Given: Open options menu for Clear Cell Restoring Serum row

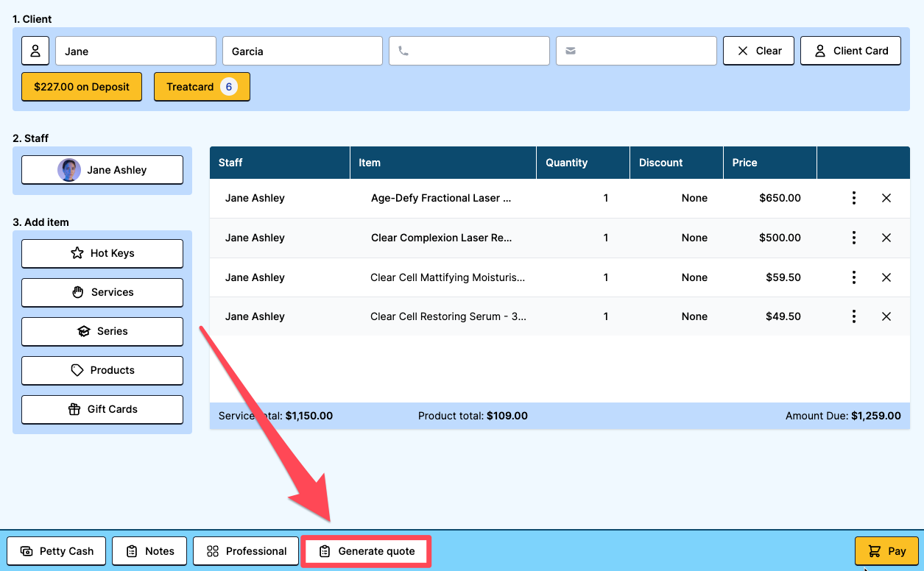Looking at the screenshot, I should 853,316.
